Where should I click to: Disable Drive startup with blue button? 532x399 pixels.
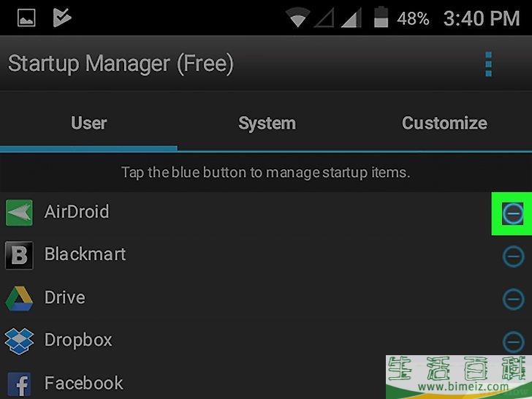pyautogui.click(x=513, y=300)
